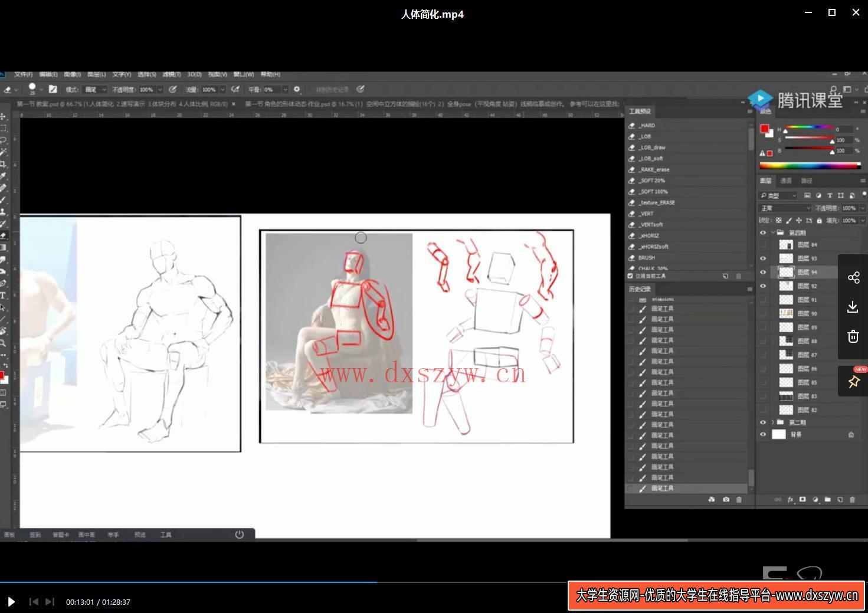Toggle 仅限当前工具 checkbox
868x613 pixels.
point(630,276)
